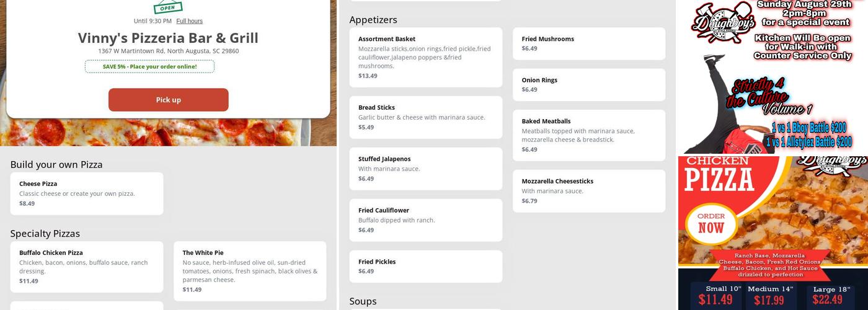868x310 pixels.
Task: Select the Cheese Pizza menu item
Action: tap(87, 193)
